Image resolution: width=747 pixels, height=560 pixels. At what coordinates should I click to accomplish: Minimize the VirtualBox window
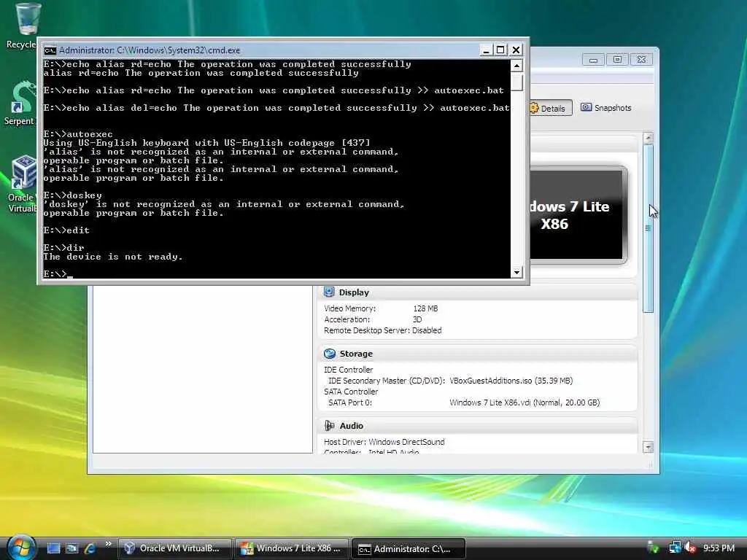593,60
